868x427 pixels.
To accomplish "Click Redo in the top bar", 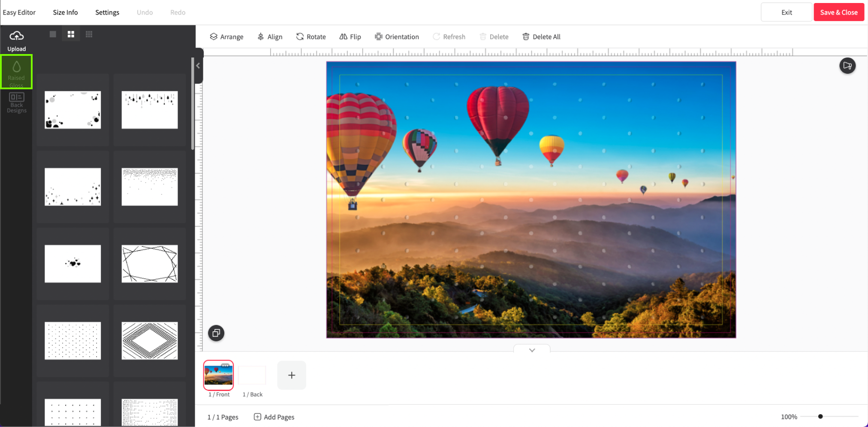I will click(x=178, y=12).
